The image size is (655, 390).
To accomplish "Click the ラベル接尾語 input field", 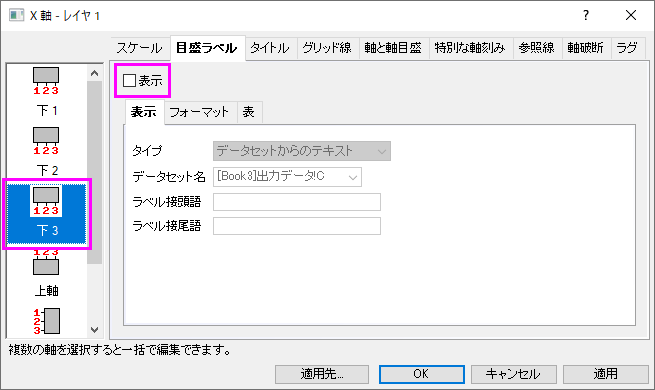I will tap(297, 226).
